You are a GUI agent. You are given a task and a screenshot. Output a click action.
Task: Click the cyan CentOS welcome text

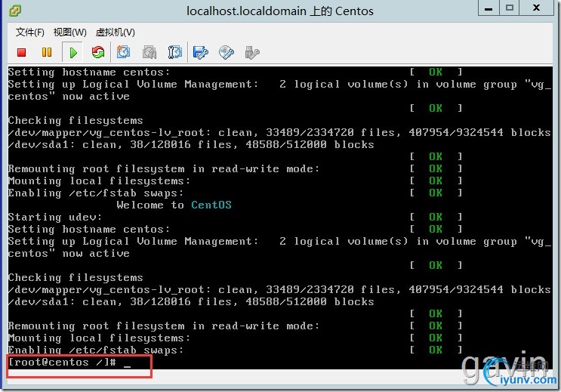(211, 205)
